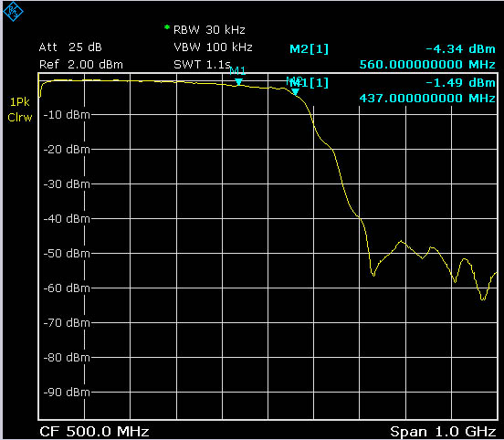Image resolution: width=504 pixels, height=440 pixels.
Task: Click the -70 dBm axis label
Action: tap(67, 323)
